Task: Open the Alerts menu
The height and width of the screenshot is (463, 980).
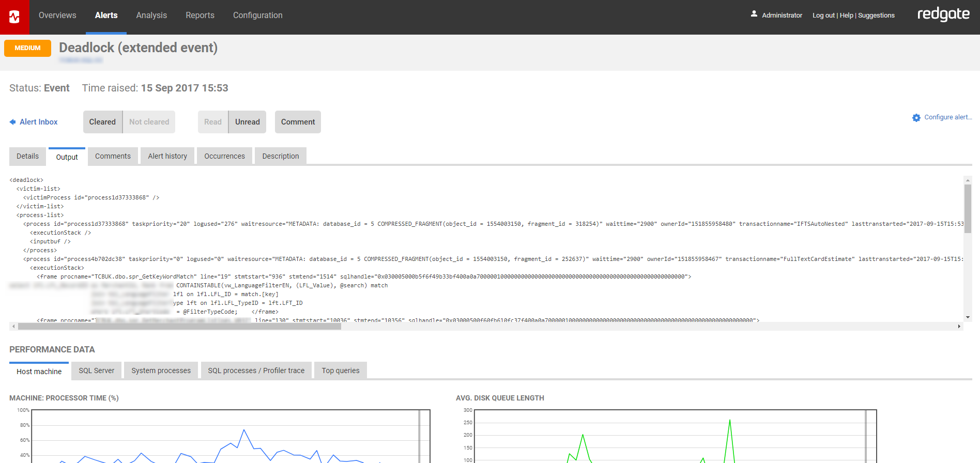Action: pyautogui.click(x=106, y=16)
